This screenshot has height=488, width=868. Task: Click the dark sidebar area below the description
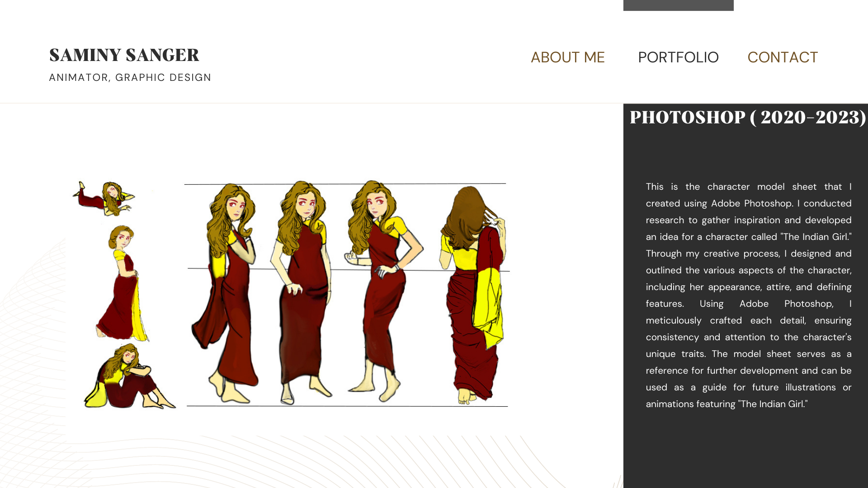[745, 450]
